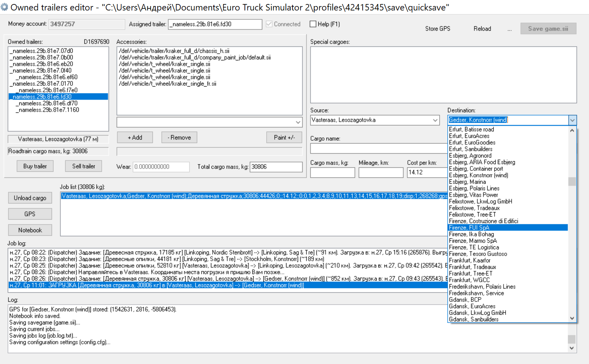Open the Notebook button
Screen dimensions: 589x364
(x=30, y=230)
